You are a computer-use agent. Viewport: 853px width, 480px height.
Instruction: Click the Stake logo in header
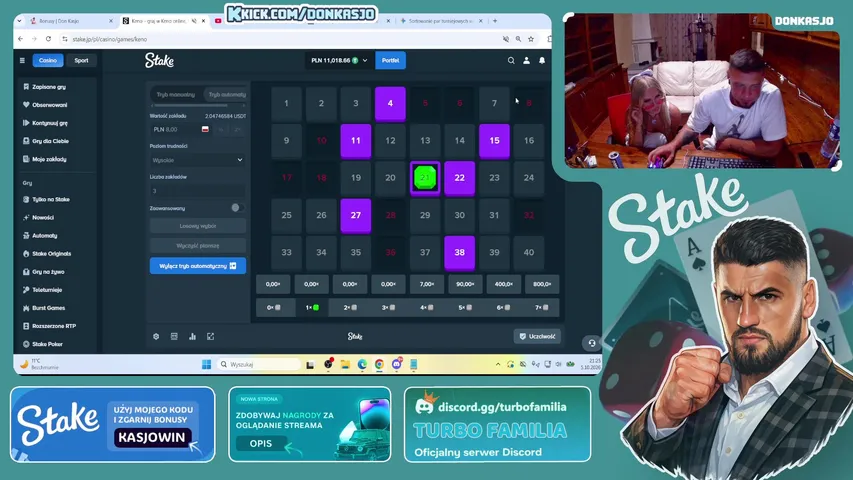[159, 60]
